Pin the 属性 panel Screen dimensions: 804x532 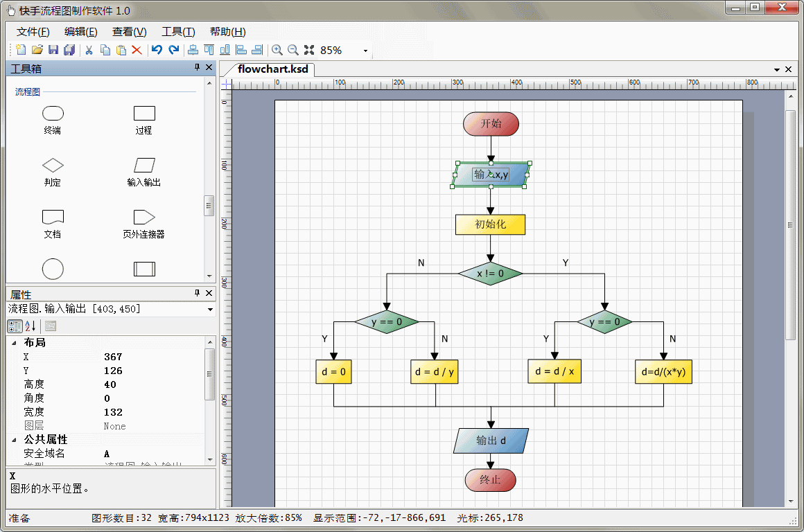point(197,293)
